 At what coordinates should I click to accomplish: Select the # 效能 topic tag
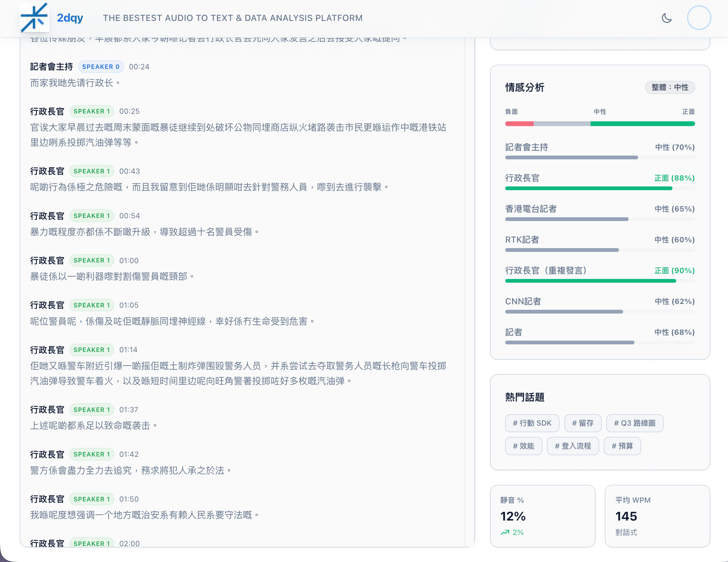[524, 446]
